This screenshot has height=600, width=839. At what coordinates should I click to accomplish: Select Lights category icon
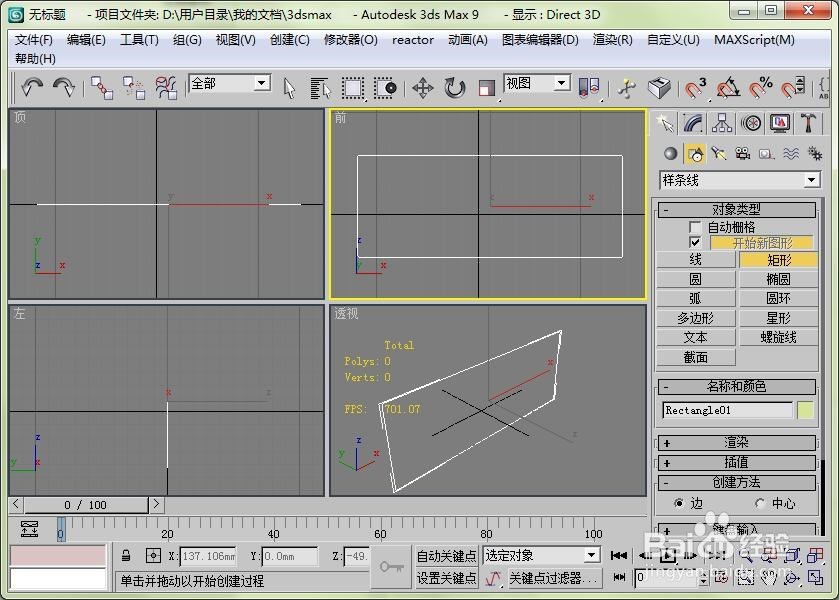[719, 154]
